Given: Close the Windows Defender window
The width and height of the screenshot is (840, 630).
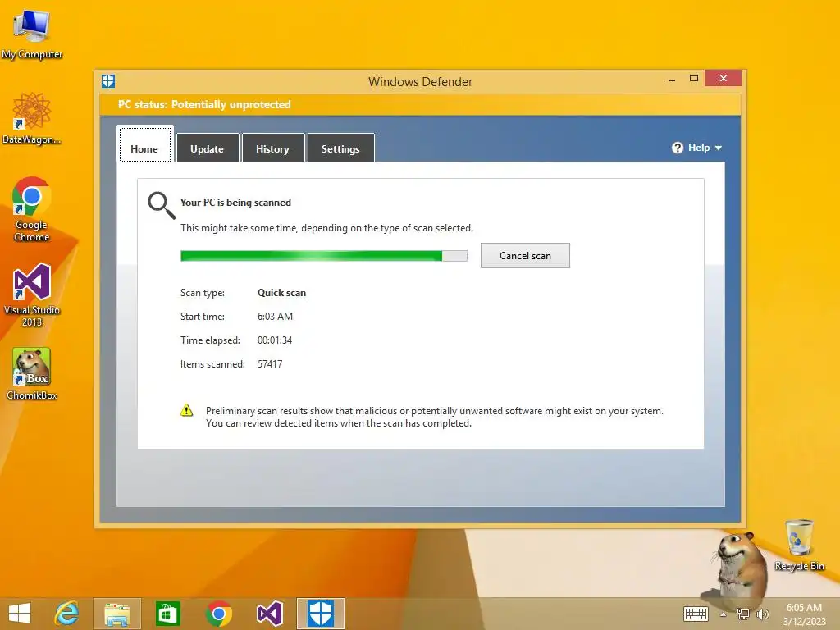Looking at the screenshot, I should click(724, 78).
